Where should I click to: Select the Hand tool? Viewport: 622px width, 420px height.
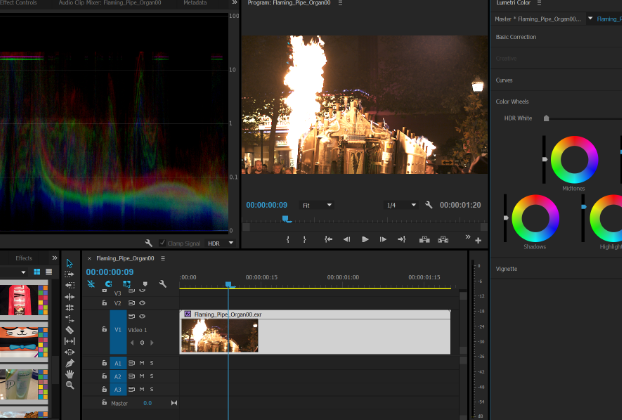[69, 374]
